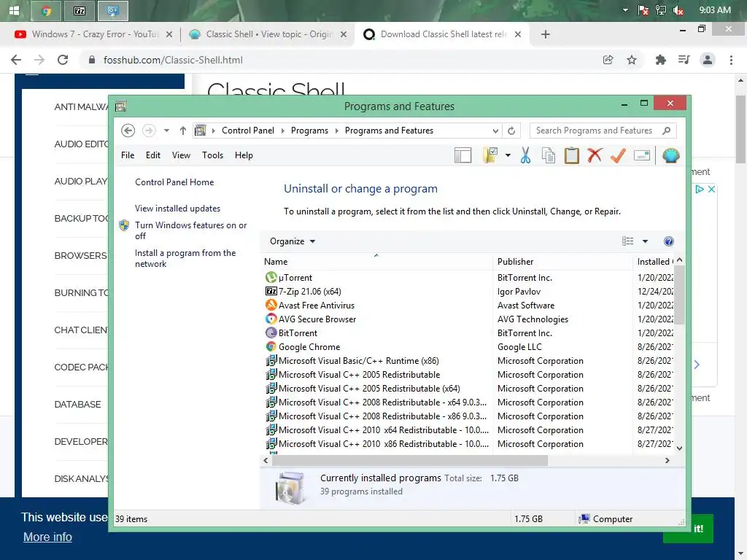The width and height of the screenshot is (747, 560).
Task: Sort by the Name column header
Action: (376, 262)
